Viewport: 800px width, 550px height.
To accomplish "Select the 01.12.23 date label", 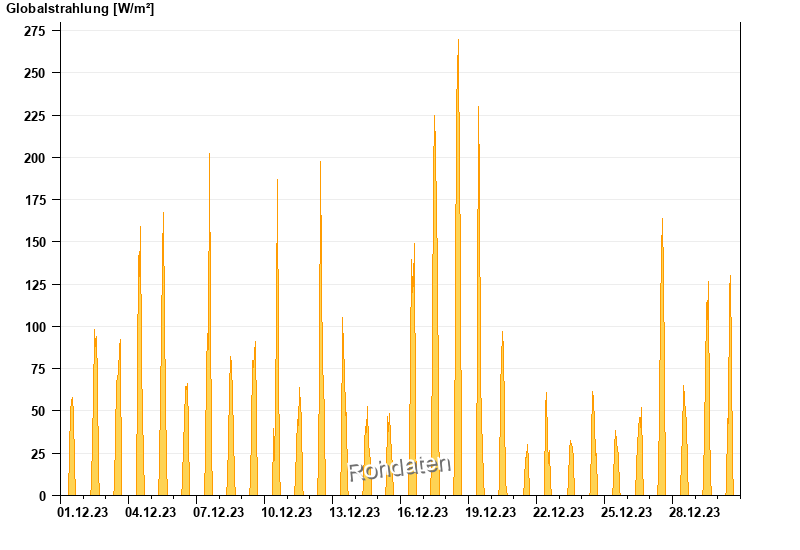I will click(83, 512).
